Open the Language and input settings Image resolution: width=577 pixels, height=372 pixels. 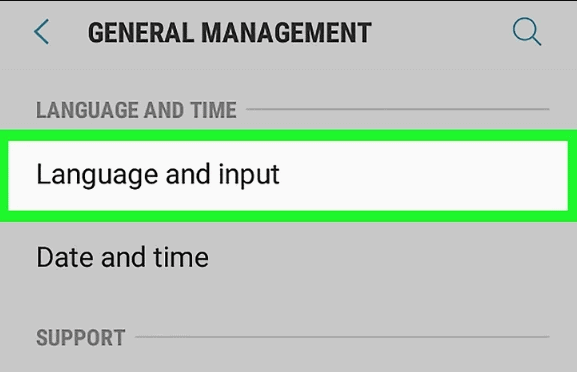click(288, 176)
